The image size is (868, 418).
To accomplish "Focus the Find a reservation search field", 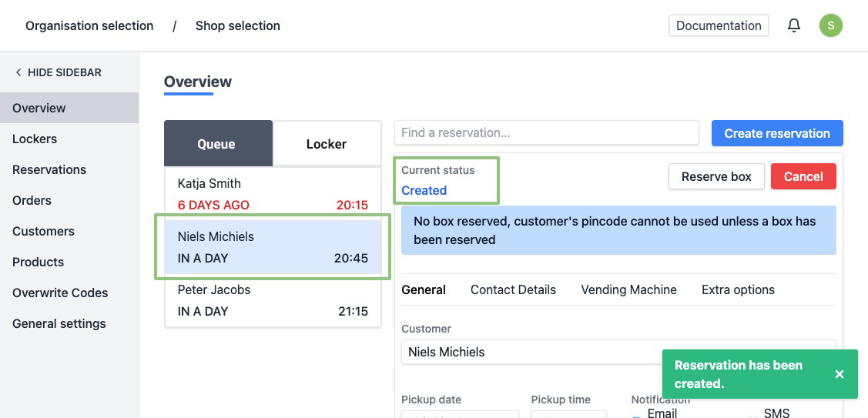I will coord(546,132).
